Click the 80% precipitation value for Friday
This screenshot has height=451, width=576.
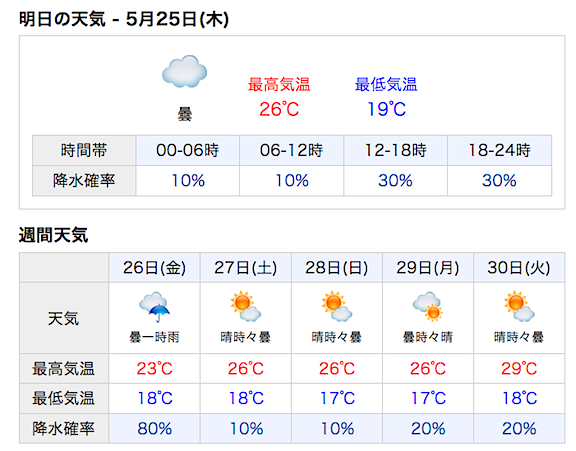coord(155,428)
